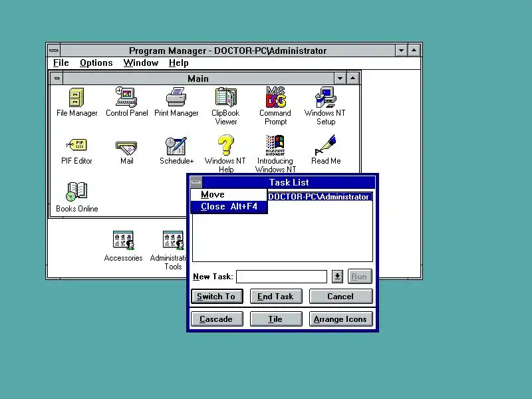The width and height of the screenshot is (532, 399).
Task: Launch Control Panel from Main group
Action: click(126, 97)
